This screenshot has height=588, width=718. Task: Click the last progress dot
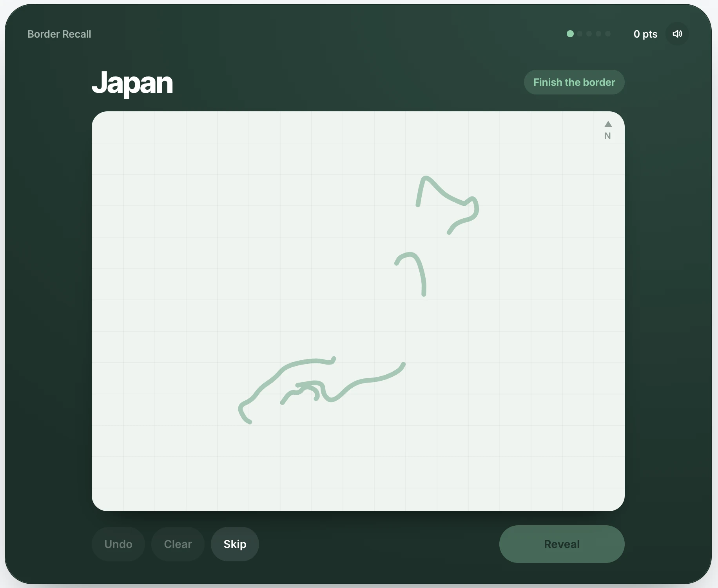pyautogui.click(x=608, y=34)
